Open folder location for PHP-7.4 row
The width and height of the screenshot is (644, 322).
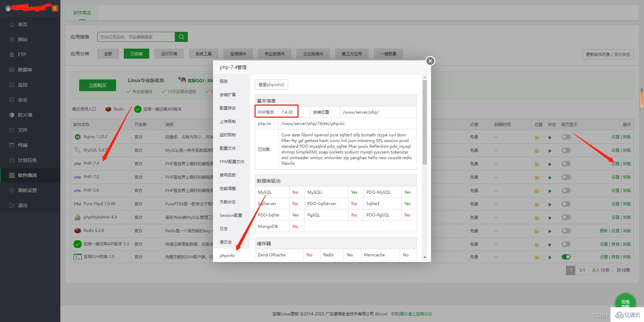(537, 164)
